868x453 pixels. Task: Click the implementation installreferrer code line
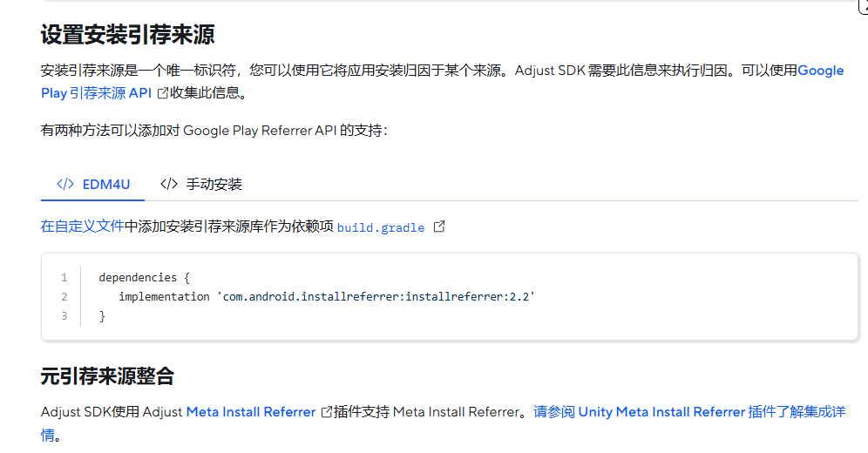pyautogui.click(x=326, y=297)
